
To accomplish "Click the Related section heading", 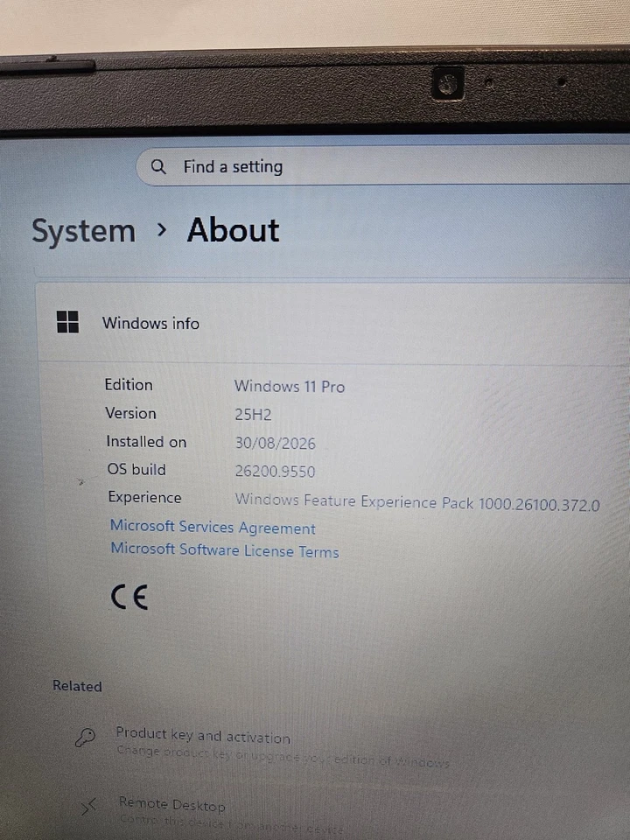I will click(77, 686).
